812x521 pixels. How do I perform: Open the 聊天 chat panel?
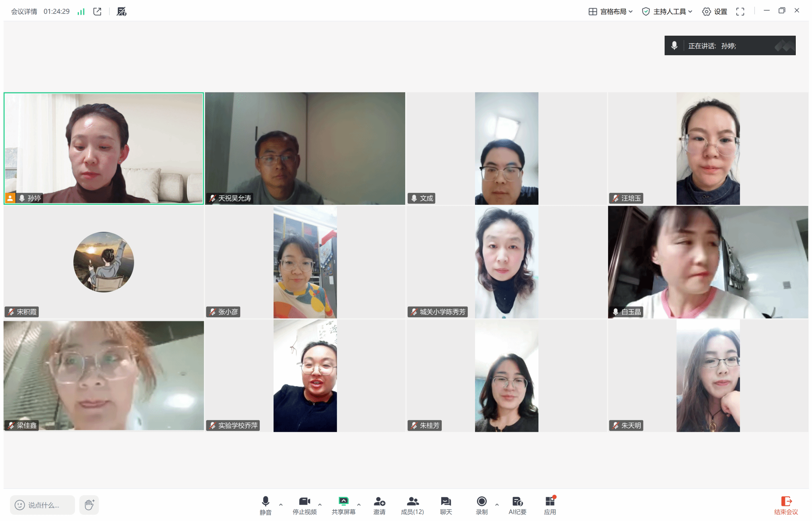446,505
